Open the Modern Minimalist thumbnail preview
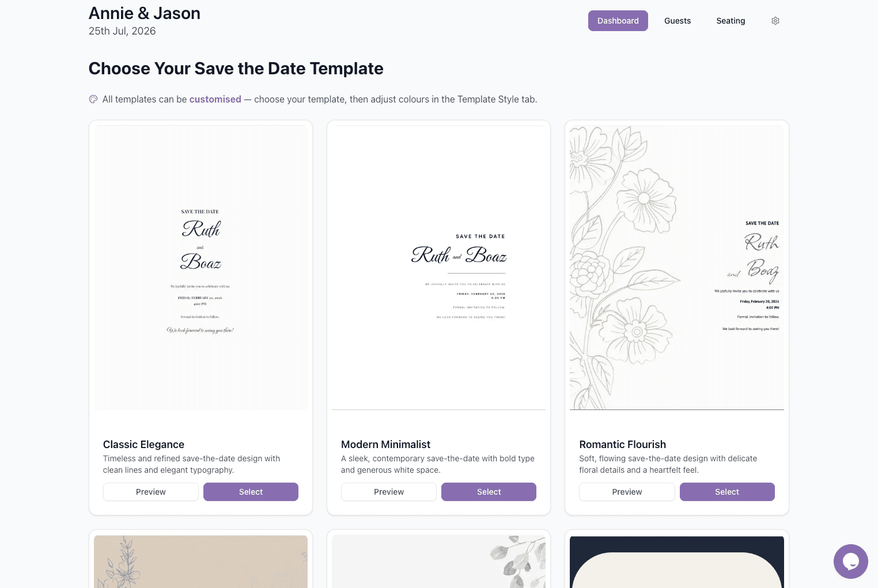 (438, 267)
